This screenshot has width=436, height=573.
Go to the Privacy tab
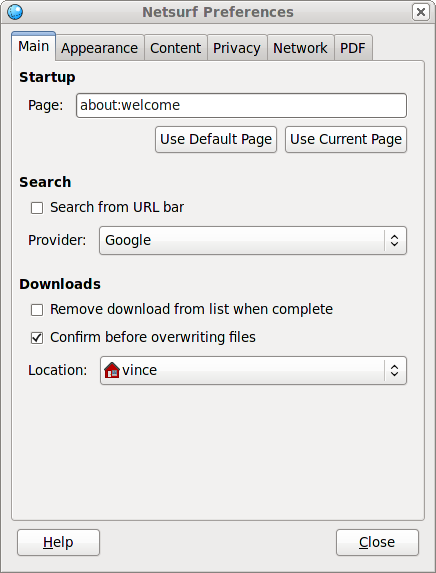(x=237, y=48)
